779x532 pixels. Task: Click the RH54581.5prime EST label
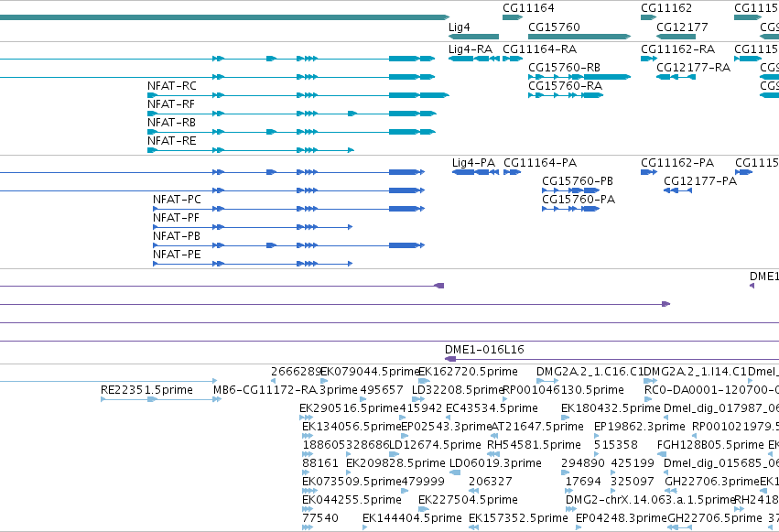tap(534, 445)
